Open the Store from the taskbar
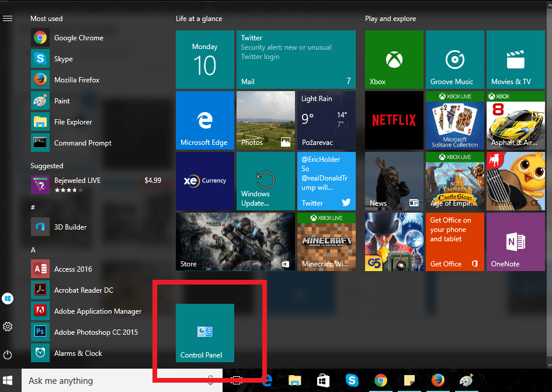Viewport: 552px width, 392px height. click(323, 380)
